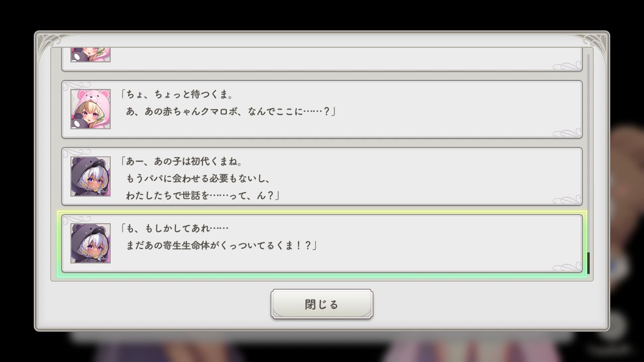Viewport: 644px width, 362px height.
Task: Click swirl ornament at pink bear entry's bottom-right
Action: click(x=567, y=133)
